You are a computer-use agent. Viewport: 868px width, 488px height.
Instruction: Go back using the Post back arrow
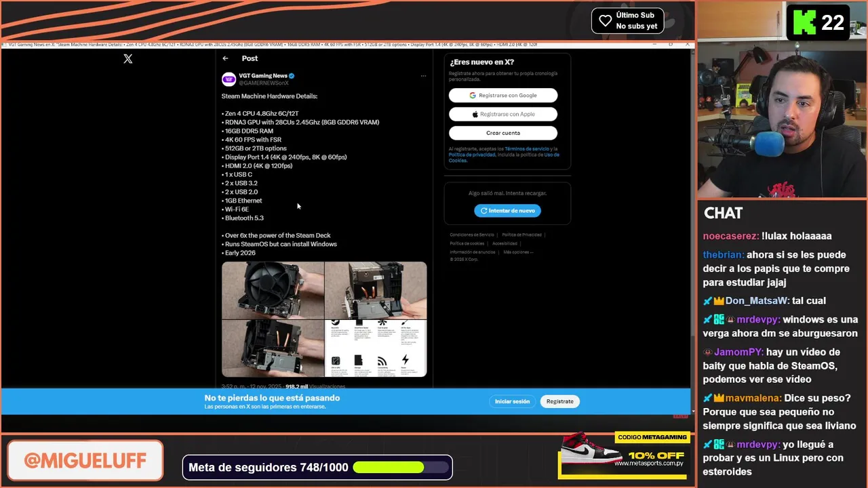pos(226,58)
